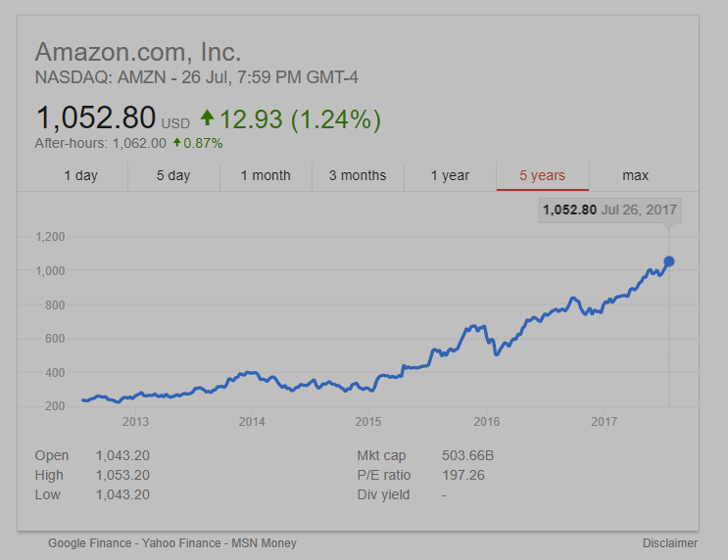The height and width of the screenshot is (560, 728).
Task: Open the Google Finance link
Action: pos(91,543)
